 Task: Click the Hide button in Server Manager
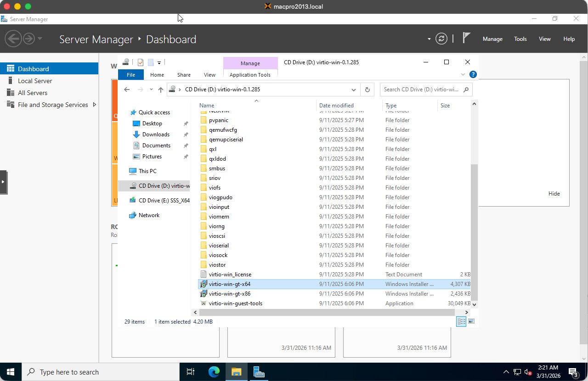pyautogui.click(x=554, y=193)
